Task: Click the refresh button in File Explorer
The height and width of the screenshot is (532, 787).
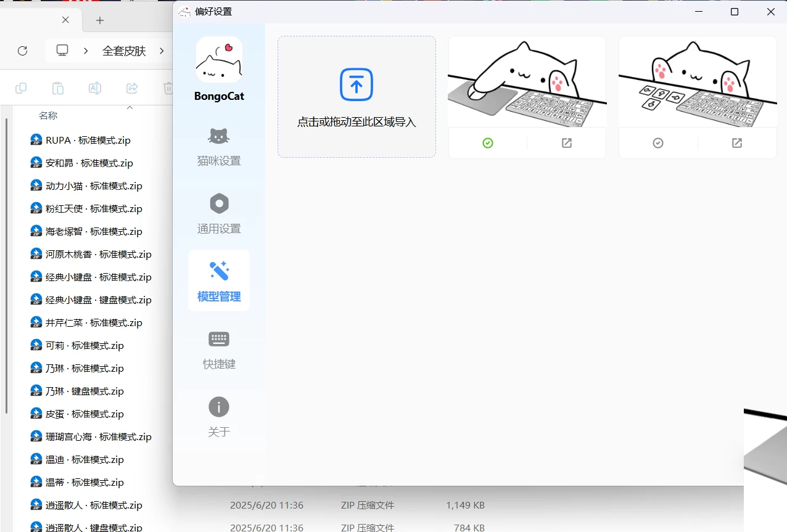Action: click(23, 51)
